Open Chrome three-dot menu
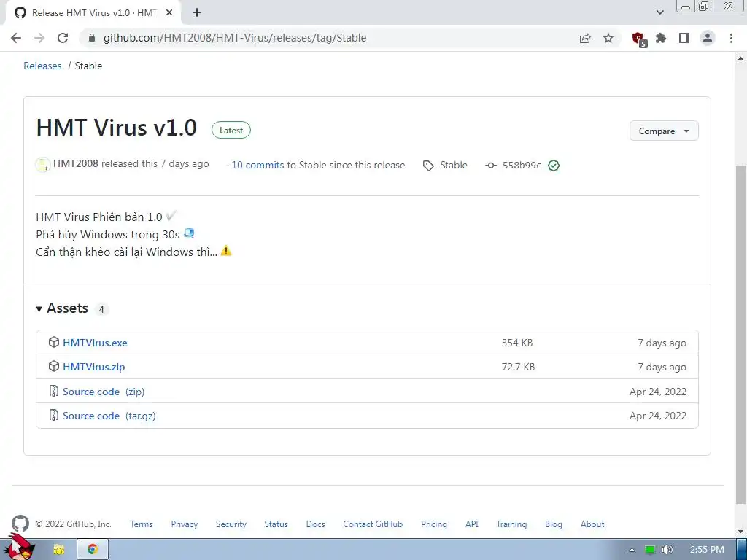Screen dimensions: 747x560 click(731, 38)
